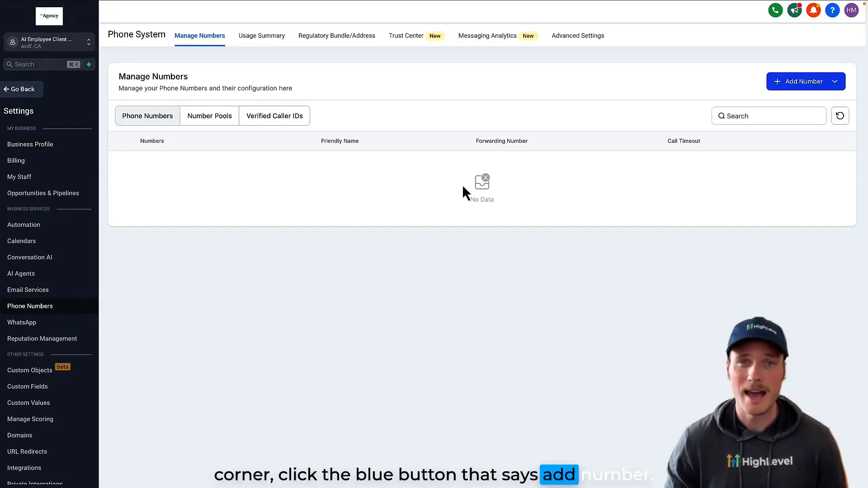Open Business Profile settings
Screen dimensions: 868x488
coord(30,144)
